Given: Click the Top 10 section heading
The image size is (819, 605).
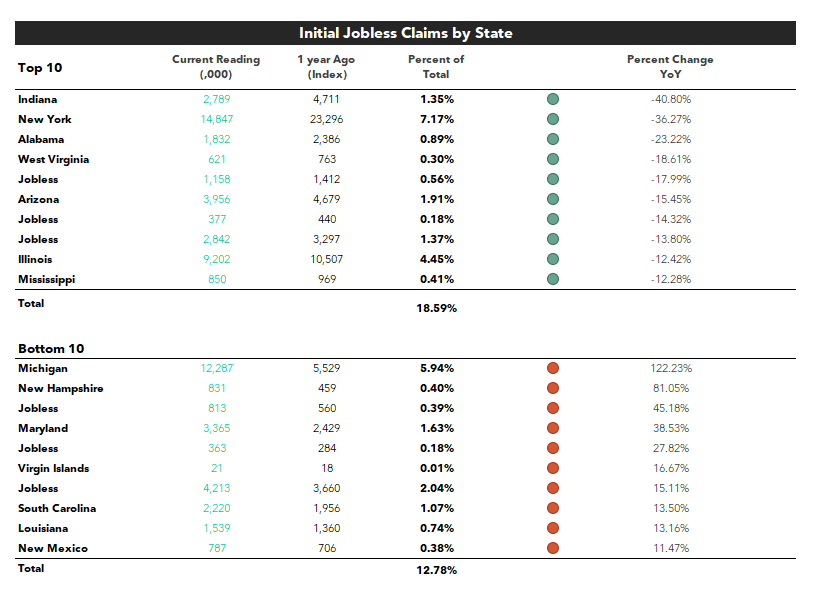Looking at the screenshot, I should pyautogui.click(x=40, y=68).
